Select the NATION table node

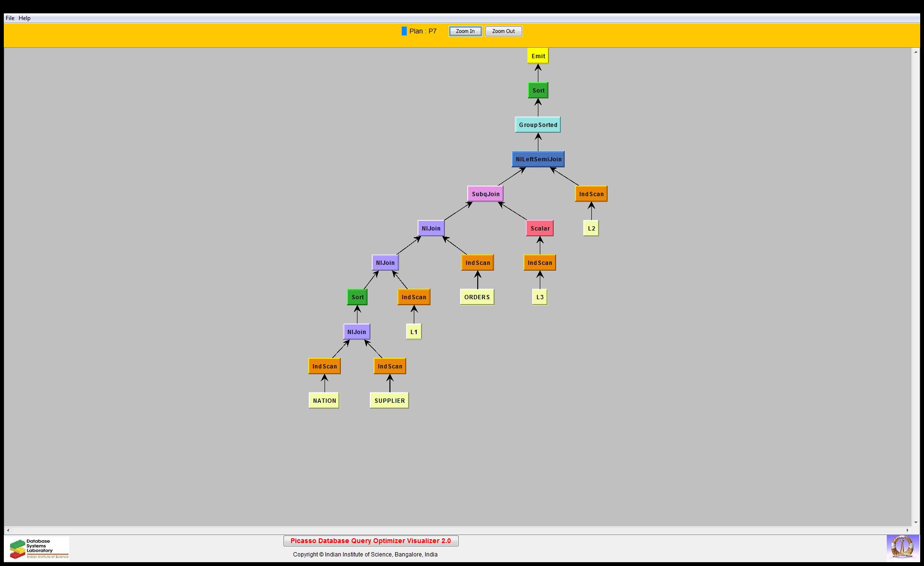coord(324,400)
